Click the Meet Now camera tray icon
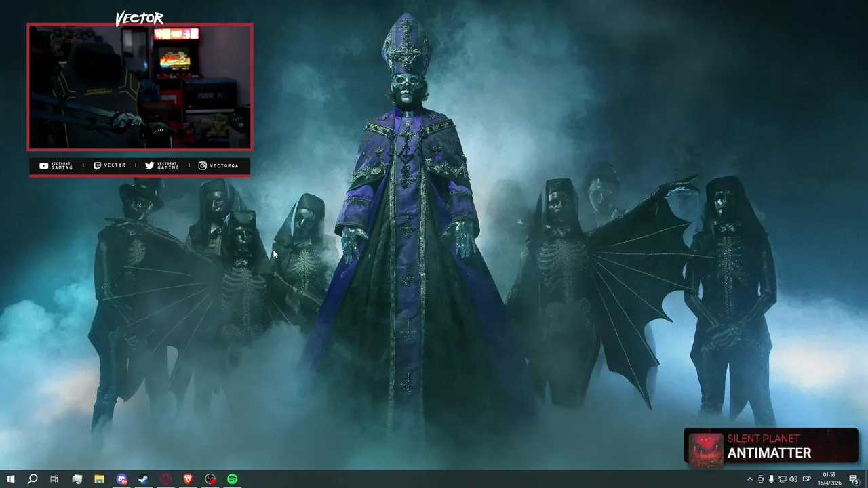This screenshot has height=488, width=868. coord(761,479)
